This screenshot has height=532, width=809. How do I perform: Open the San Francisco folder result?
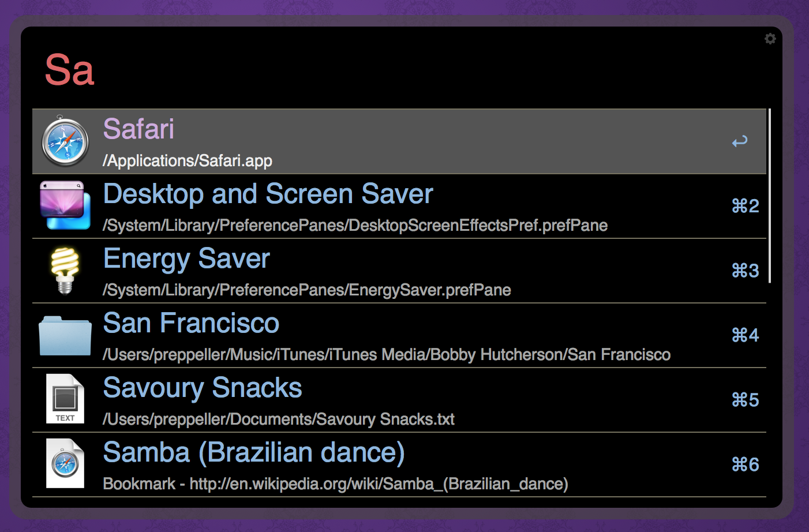[x=191, y=323]
